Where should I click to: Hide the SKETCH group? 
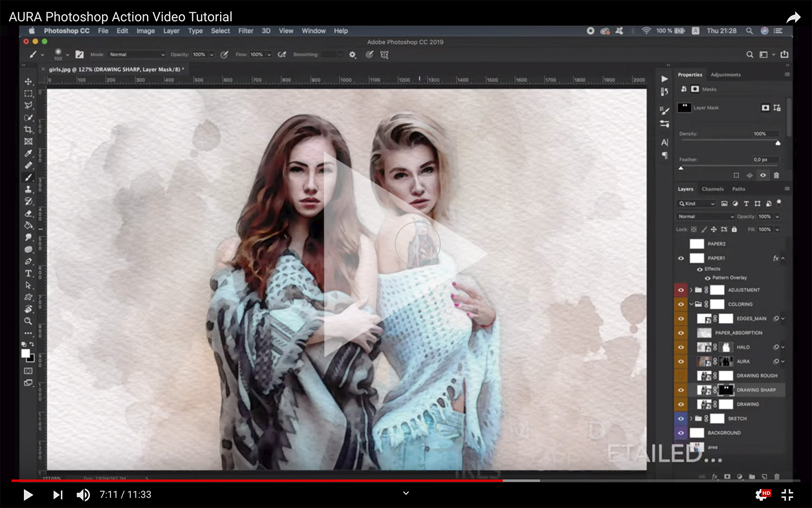[x=681, y=419]
